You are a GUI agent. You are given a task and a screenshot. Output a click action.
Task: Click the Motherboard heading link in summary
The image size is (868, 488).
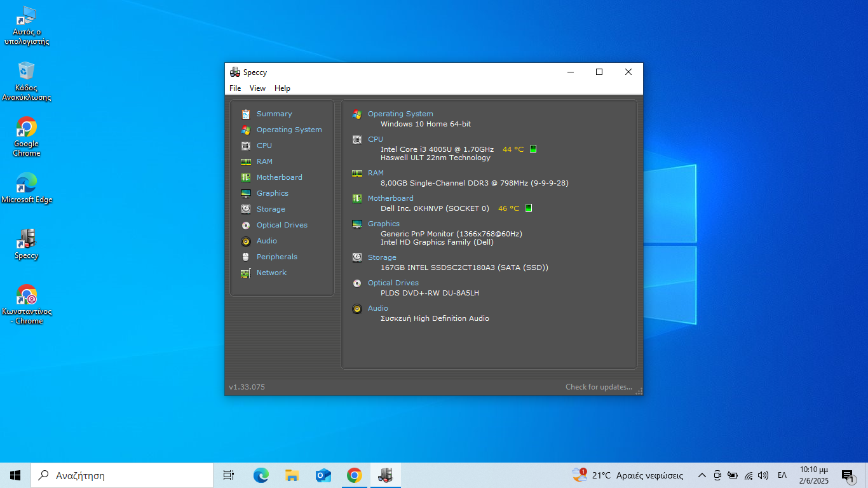(x=390, y=198)
